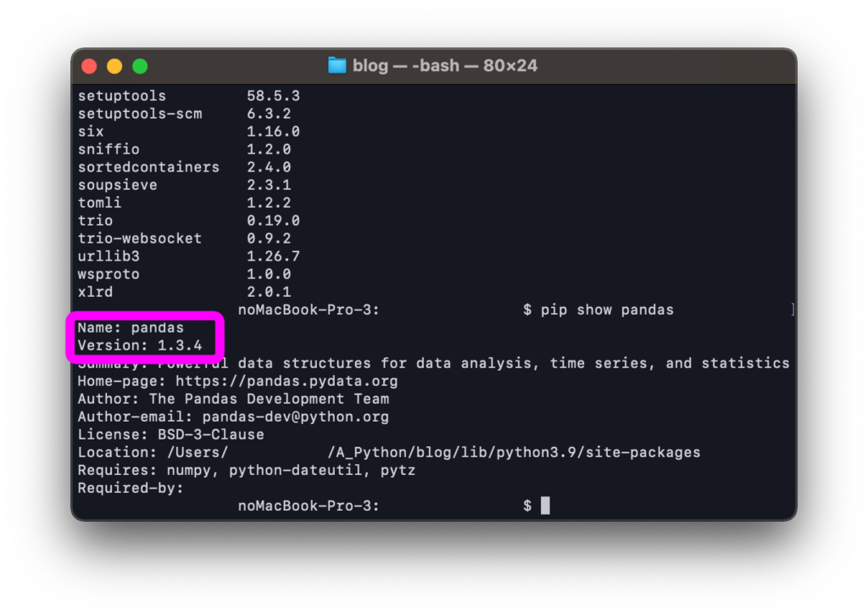Click the yellow minimize traffic light button
868x615 pixels.
[114, 65]
